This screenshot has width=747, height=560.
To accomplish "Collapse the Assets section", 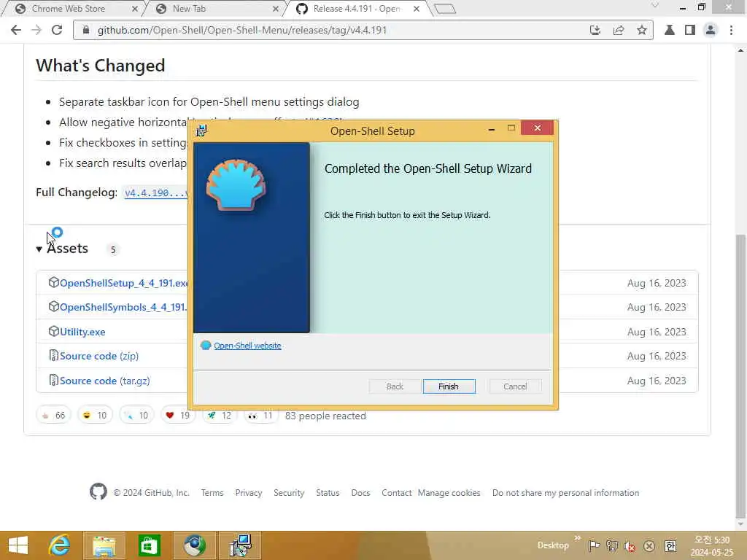I will [63, 249].
